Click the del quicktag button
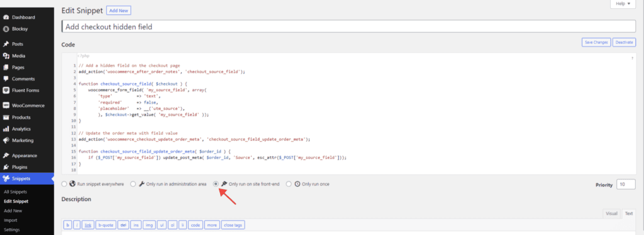This screenshot has width=644, height=235. (123, 225)
